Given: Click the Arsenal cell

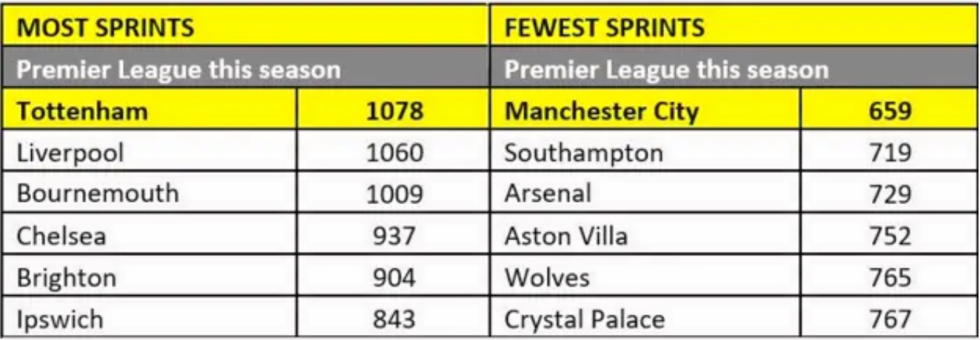Looking at the screenshot, I should click(x=548, y=194).
